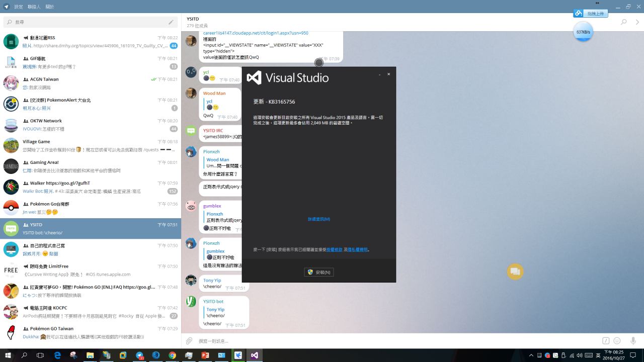Open the 聯絡人 menu in Telegram
Screen dimensions: 644x362
point(34,7)
